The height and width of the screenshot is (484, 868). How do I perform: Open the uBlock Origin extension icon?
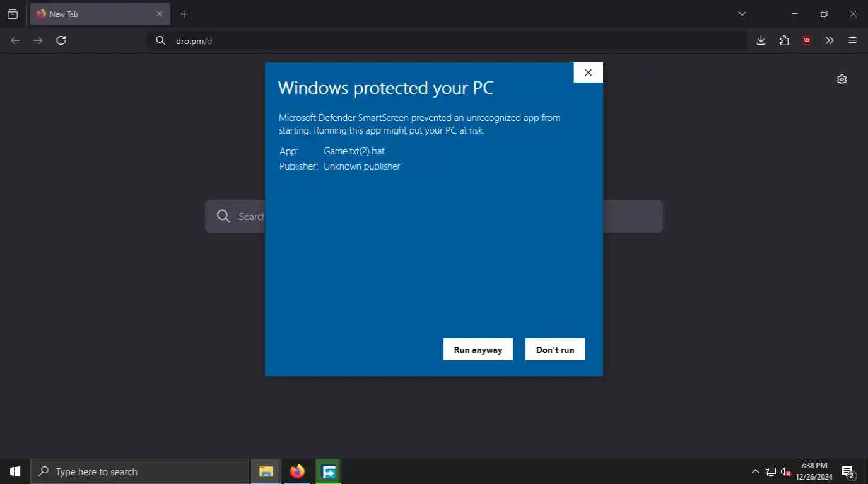(x=807, y=40)
